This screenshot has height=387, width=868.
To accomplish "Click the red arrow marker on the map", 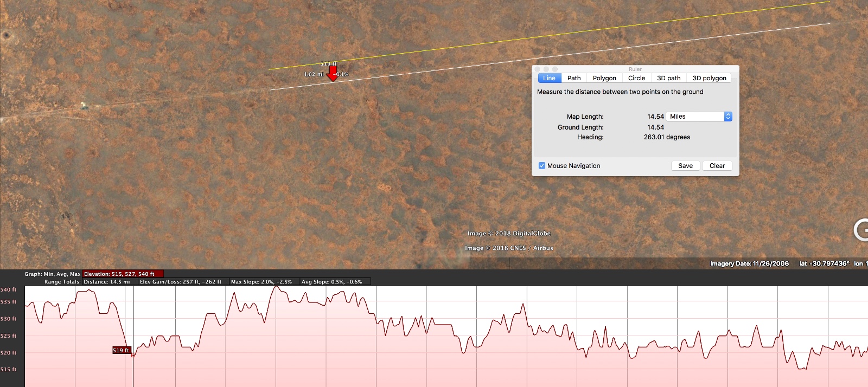I will (333, 73).
